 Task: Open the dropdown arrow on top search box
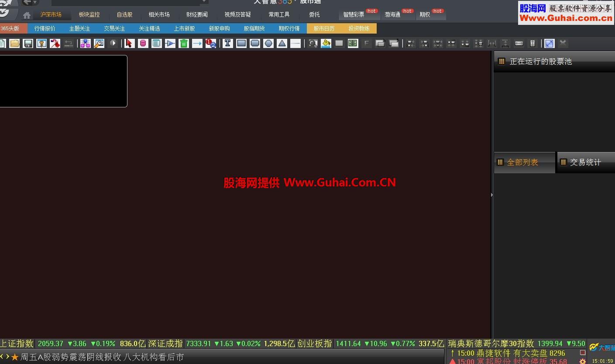204,2
